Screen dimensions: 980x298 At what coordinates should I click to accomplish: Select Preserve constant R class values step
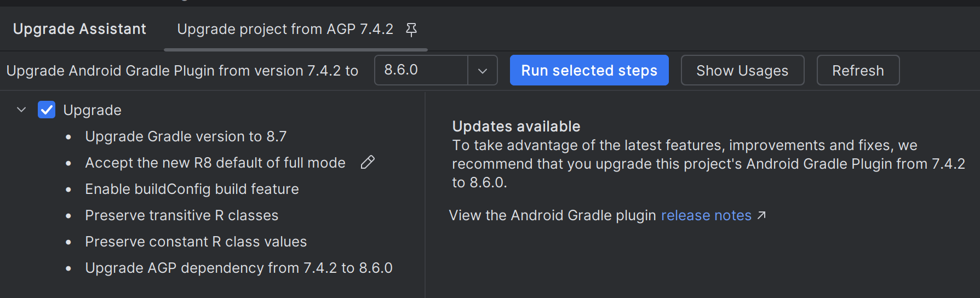coord(196,242)
